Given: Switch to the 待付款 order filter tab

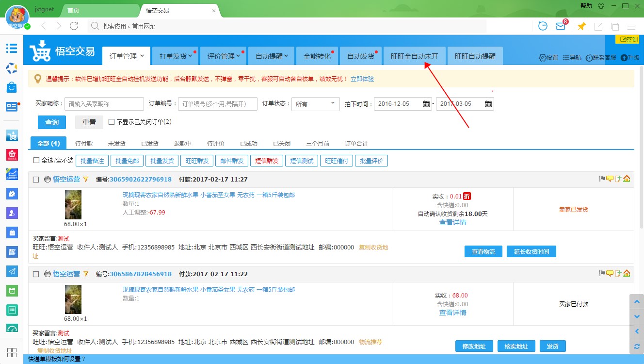Looking at the screenshot, I should [x=84, y=143].
